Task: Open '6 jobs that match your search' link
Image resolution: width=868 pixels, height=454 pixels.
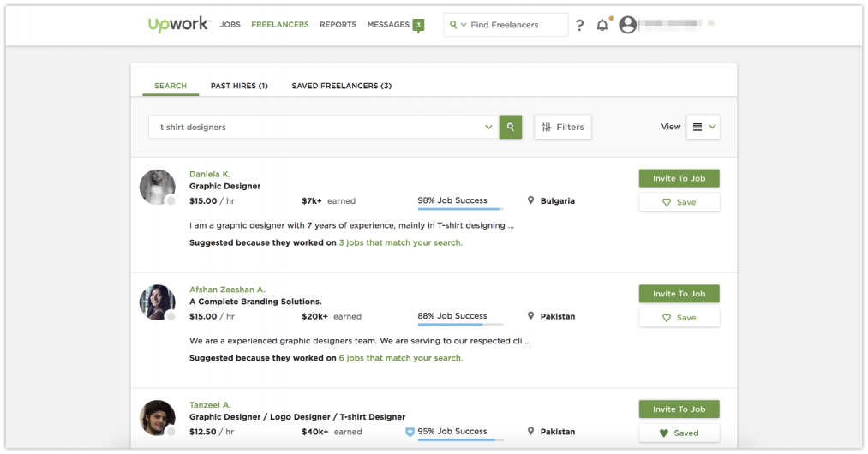Action: coord(401,358)
